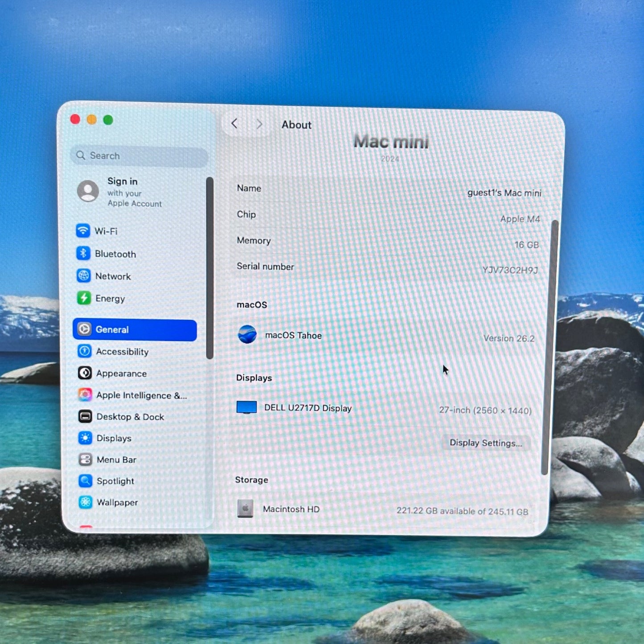Sign in with your Apple Account
Image resolution: width=644 pixels, height=644 pixels.
tap(135, 192)
